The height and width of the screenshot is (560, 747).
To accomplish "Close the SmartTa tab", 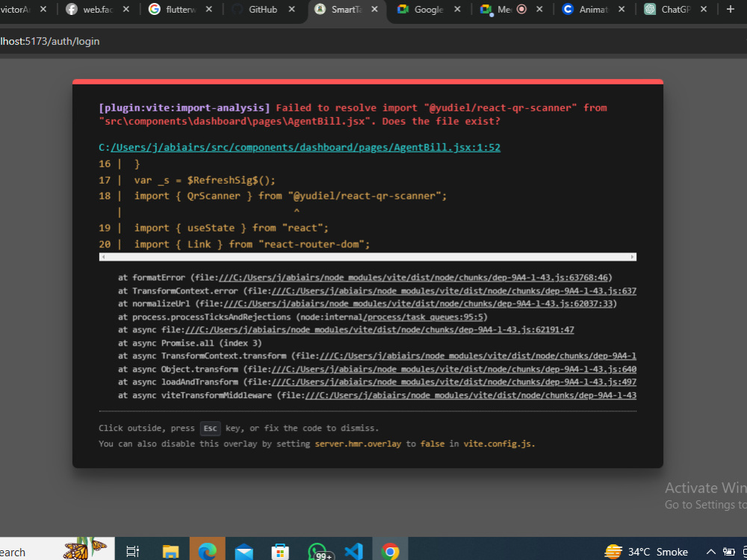I will point(374,9).
